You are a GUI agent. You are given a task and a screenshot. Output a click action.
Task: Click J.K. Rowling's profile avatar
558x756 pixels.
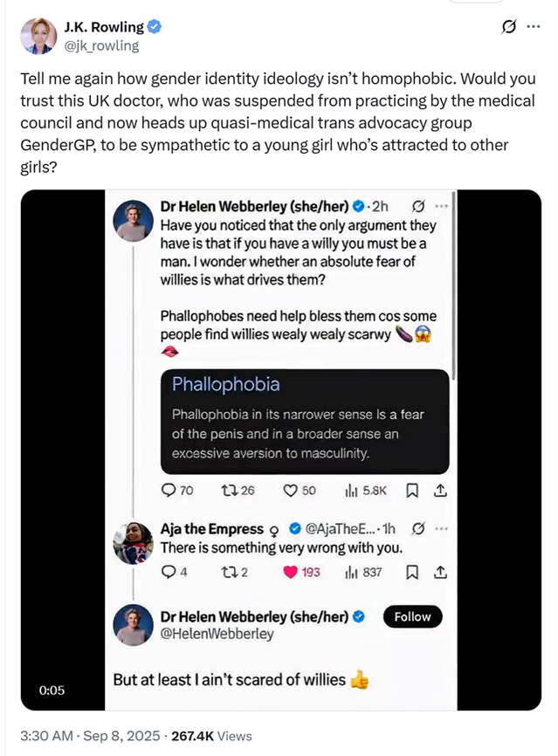(38, 36)
